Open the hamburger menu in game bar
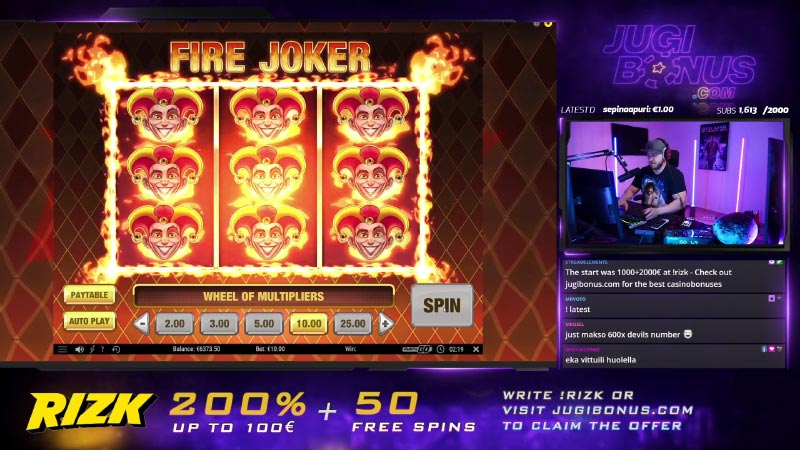Image resolution: width=800 pixels, height=450 pixels. coord(62,349)
